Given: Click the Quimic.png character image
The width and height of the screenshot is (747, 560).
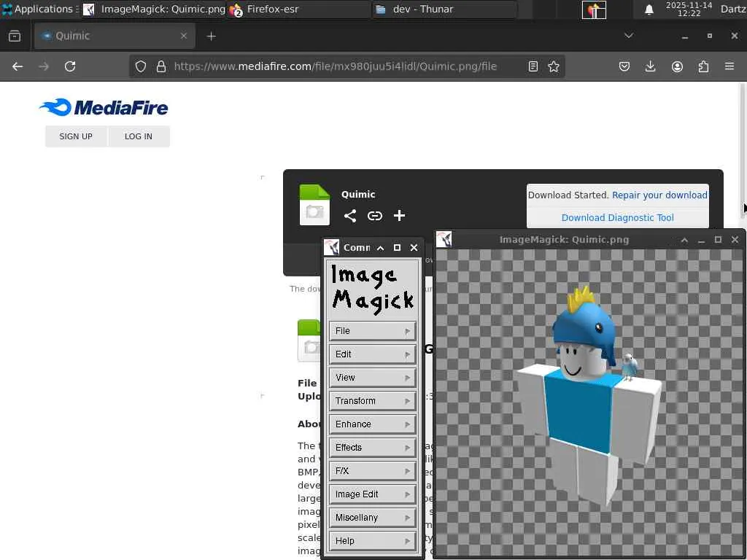Looking at the screenshot, I should 589,397.
